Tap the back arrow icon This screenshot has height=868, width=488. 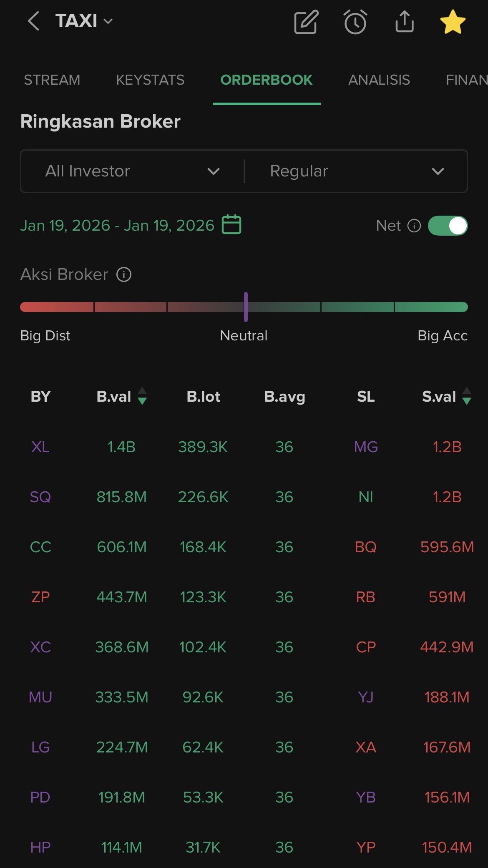tap(33, 21)
